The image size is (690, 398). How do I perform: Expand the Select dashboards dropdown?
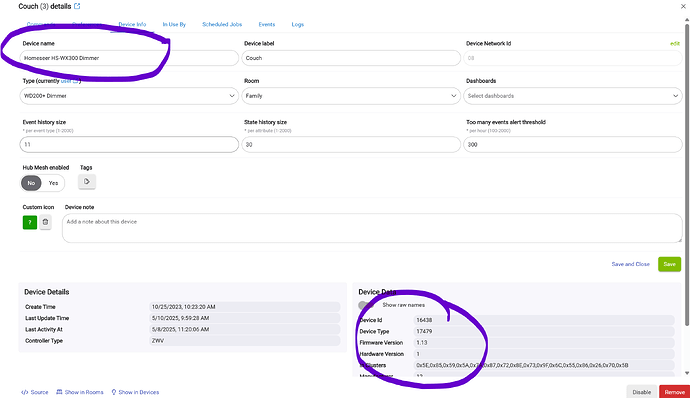point(573,96)
